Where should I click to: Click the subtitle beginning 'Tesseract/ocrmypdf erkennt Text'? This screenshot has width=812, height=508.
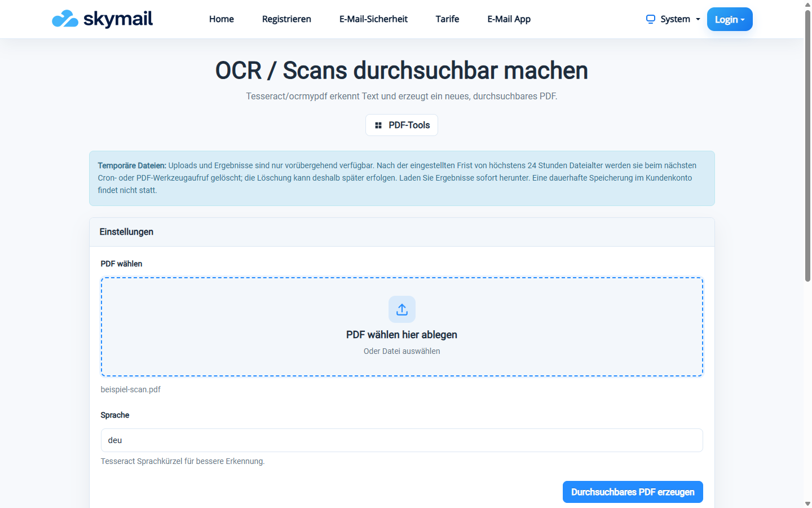click(x=401, y=97)
